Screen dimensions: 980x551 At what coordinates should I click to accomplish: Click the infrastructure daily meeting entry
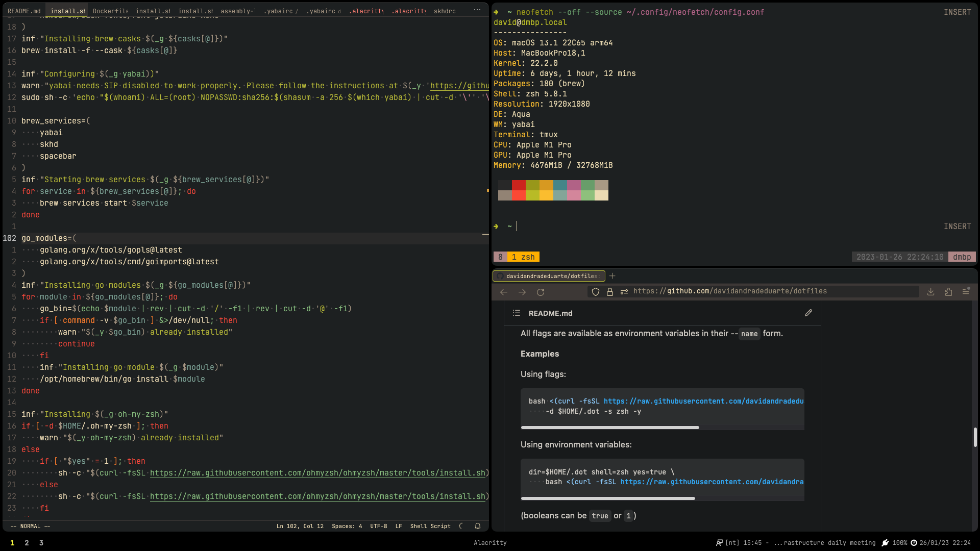point(800,543)
